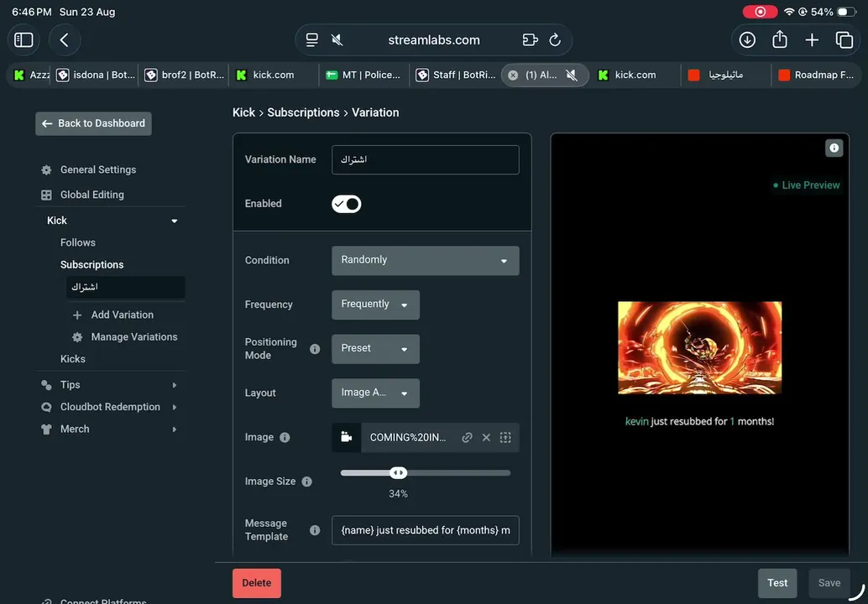868x604 pixels.
Task: Click the Back to Dashboard button
Action: 93,123
